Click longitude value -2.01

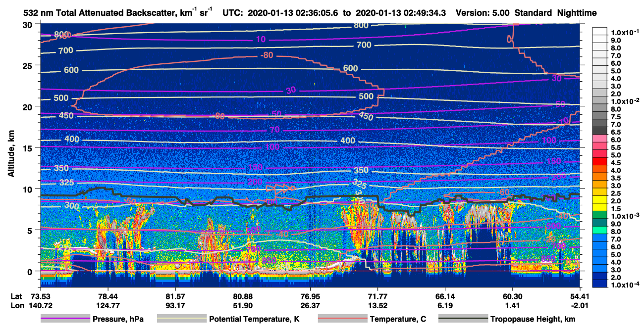(x=580, y=305)
